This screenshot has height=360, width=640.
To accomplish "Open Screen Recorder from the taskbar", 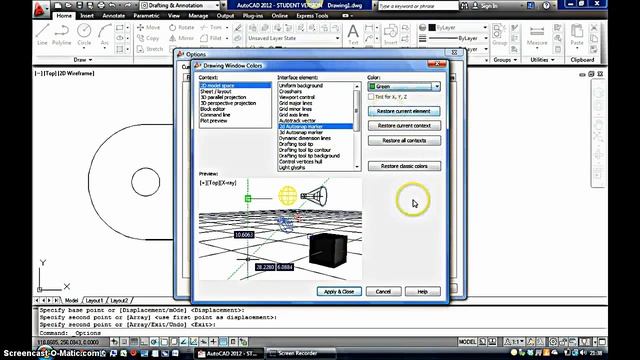I will coord(301,353).
